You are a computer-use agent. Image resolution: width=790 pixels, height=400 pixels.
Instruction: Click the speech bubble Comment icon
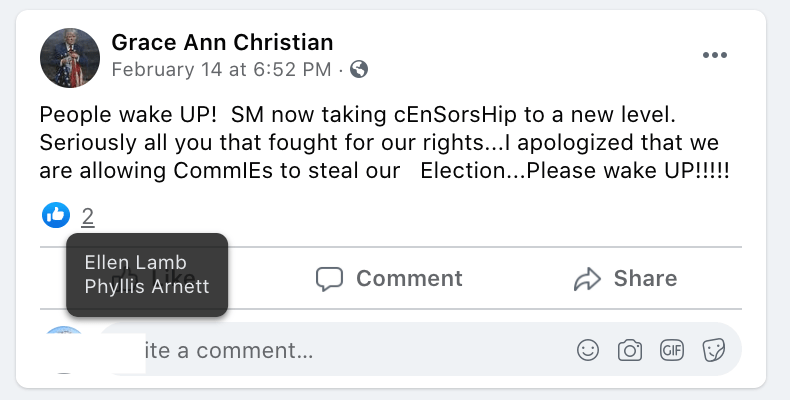coord(329,278)
